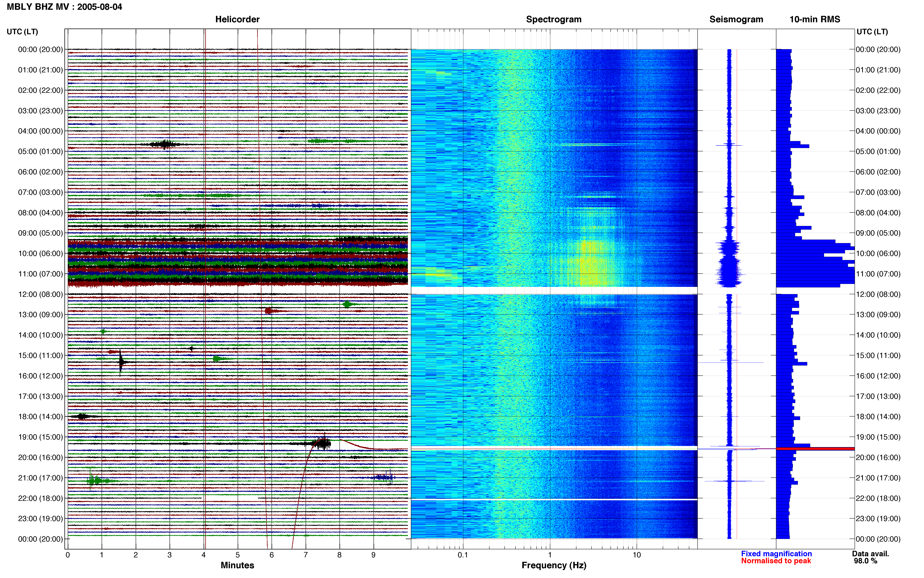The image size is (924, 578).
Task: Click left time label 10:00 (06:00)
Action: tap(41, 253)
